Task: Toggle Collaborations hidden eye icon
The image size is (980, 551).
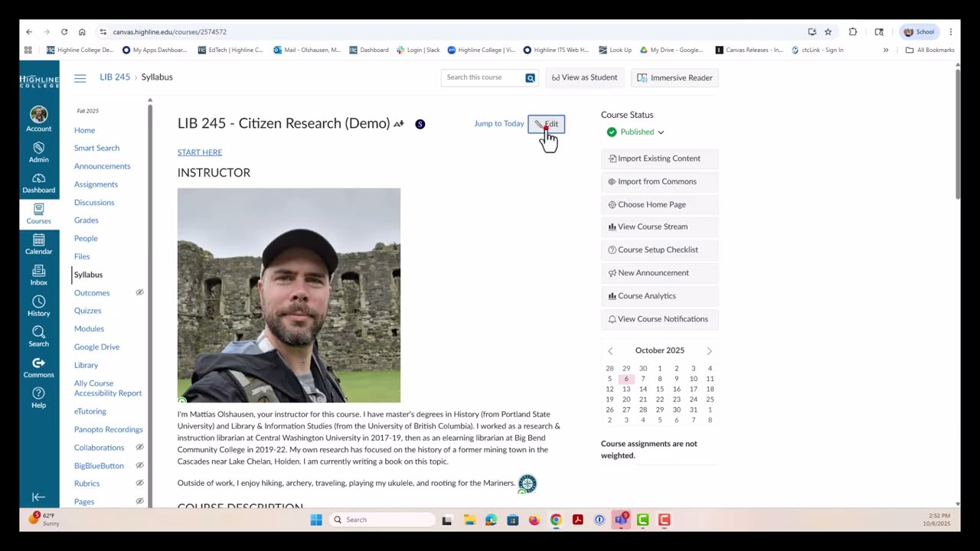Action: (x=139, y=447)
